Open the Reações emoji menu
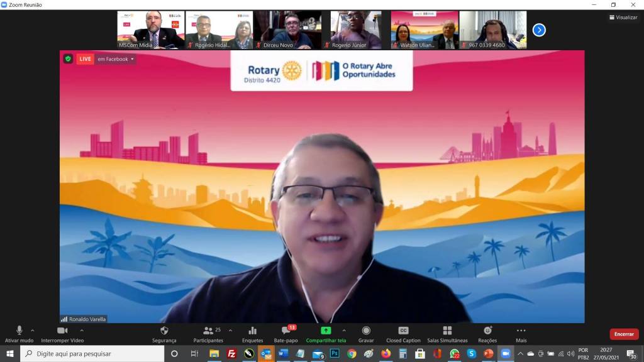644x362 pixels. (487, 331)
